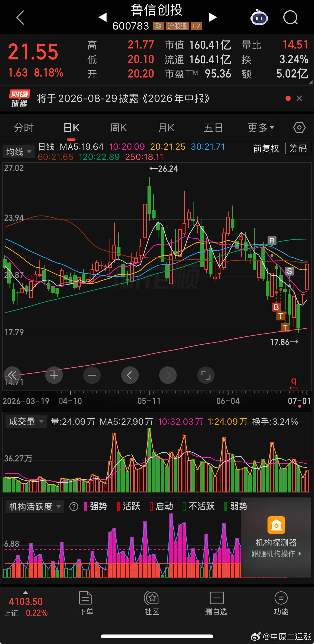
Task: Switch to 周K tab
Action: (119, 128)
